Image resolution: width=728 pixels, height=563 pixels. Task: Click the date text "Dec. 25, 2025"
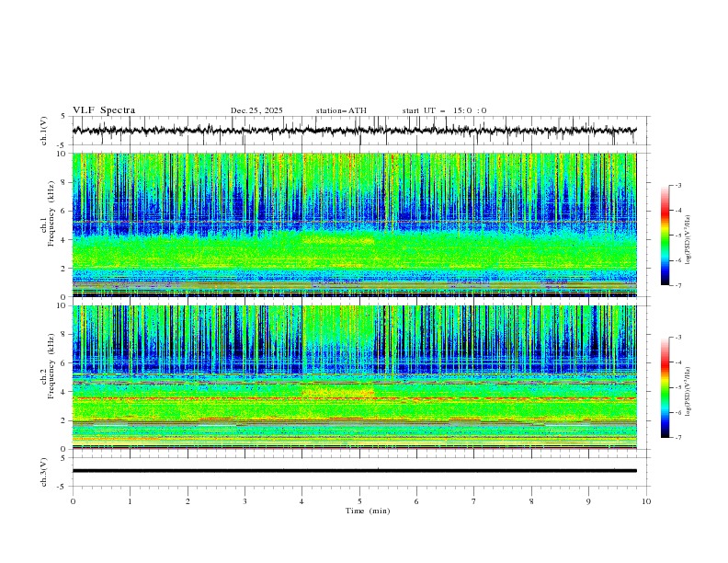tap(256, 110)
